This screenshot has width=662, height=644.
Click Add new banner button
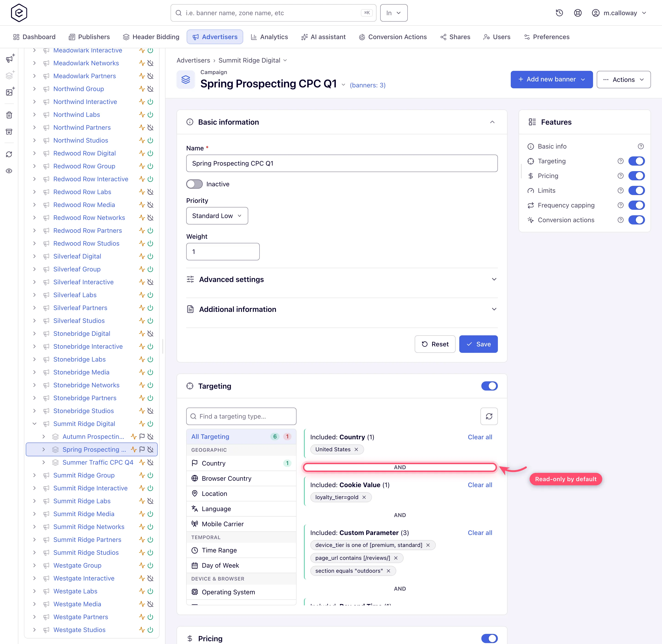(551, 80)
